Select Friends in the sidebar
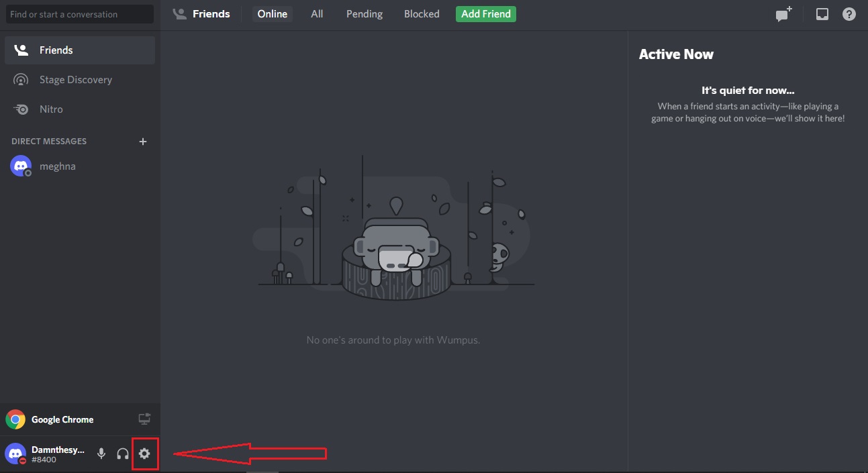868x473 pixels. click(80, 50)
